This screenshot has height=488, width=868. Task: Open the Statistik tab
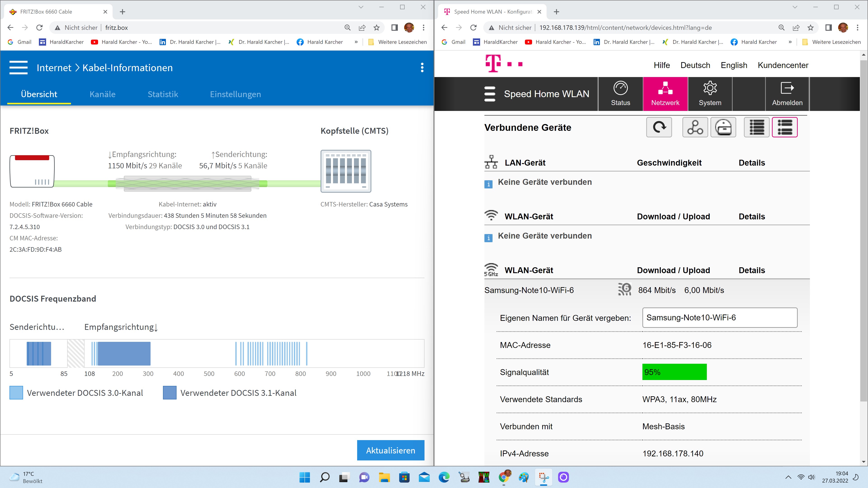[x=163, y=94]
